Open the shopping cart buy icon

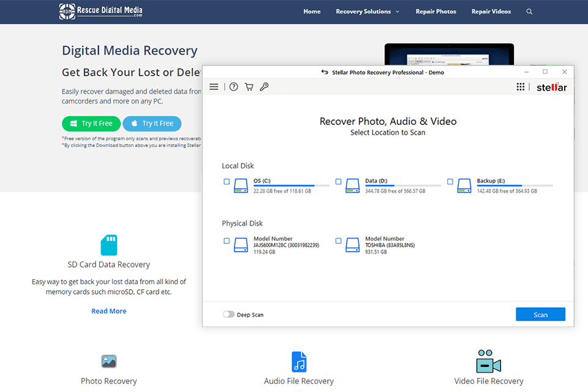click(249, 87)
